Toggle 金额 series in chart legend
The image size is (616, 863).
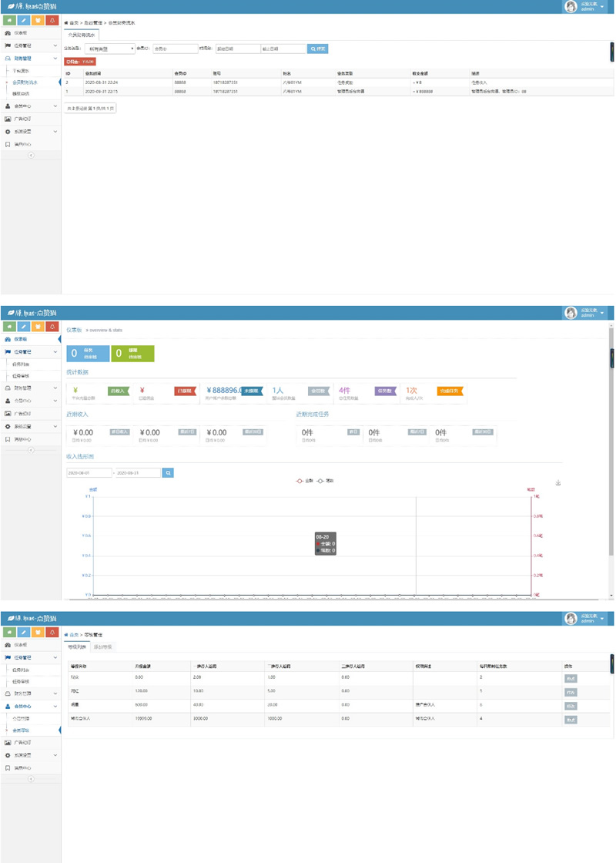(x=304, y=481)
